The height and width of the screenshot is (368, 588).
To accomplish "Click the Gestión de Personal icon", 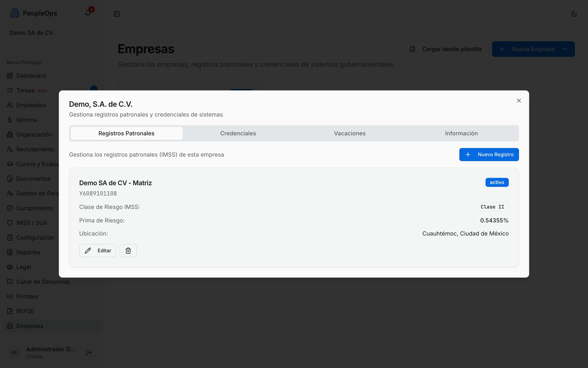I will (10, 193).
